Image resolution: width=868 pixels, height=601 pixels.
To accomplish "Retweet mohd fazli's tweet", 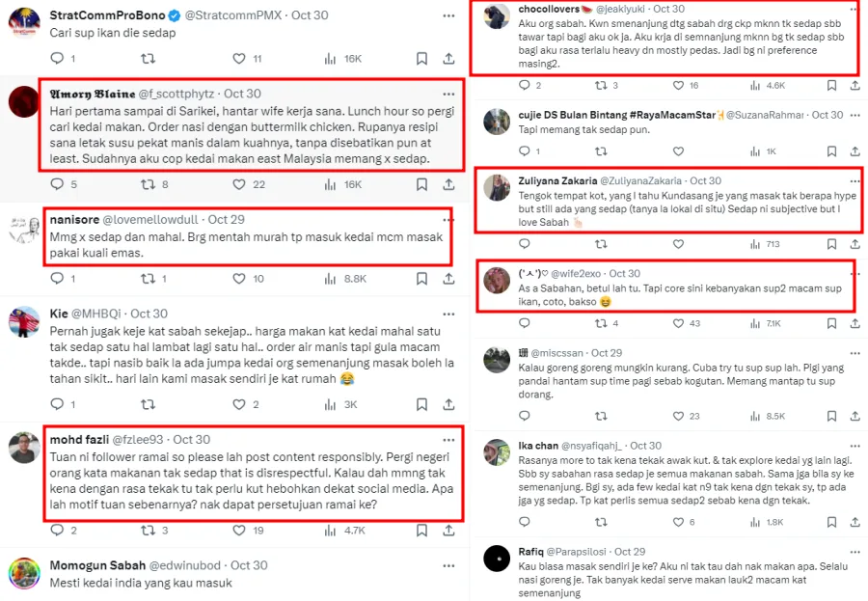I will click(148, 530).
